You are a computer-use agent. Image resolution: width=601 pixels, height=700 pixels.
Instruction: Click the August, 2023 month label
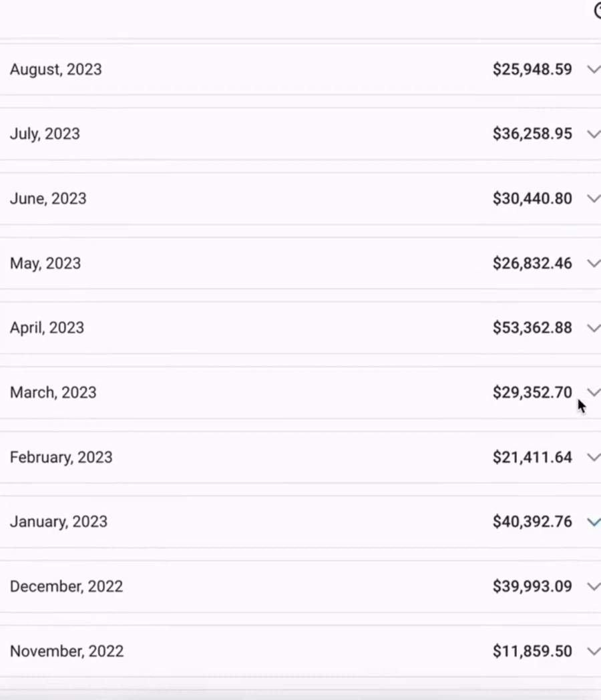pyautogui.click(x=55, y=69)
